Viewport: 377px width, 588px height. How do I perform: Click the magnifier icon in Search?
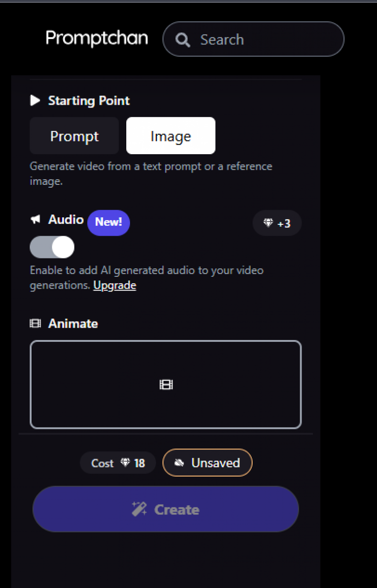tap(183, 40)
